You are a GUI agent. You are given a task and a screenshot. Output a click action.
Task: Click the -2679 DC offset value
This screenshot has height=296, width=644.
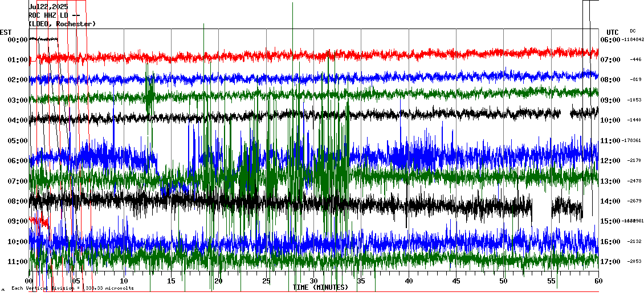click(x=635, y=201)
